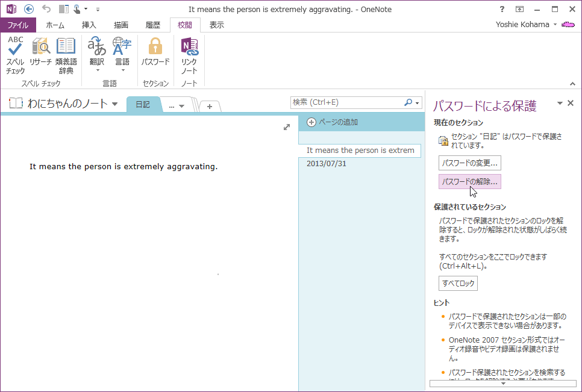The width and height of the screenshot is (582, 392).
Task: Run スペル チェック
Action: (x=15, y=55)
